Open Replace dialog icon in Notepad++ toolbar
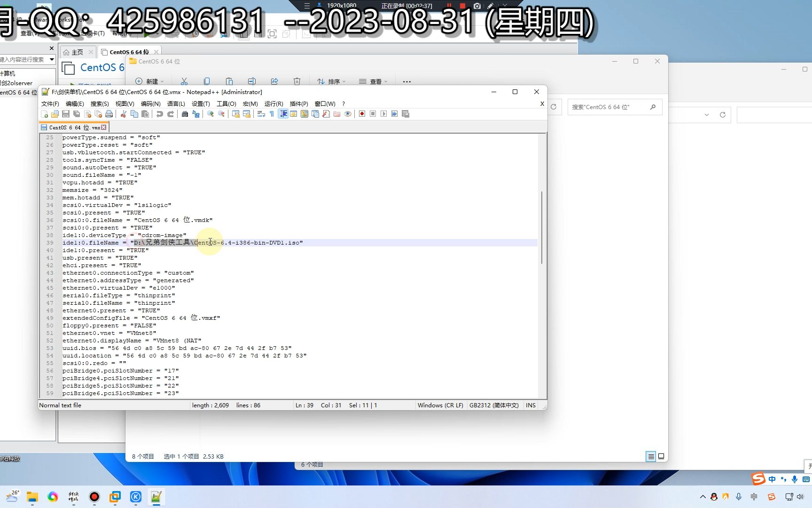Viewport: 812px width, 508px height. 196,114
